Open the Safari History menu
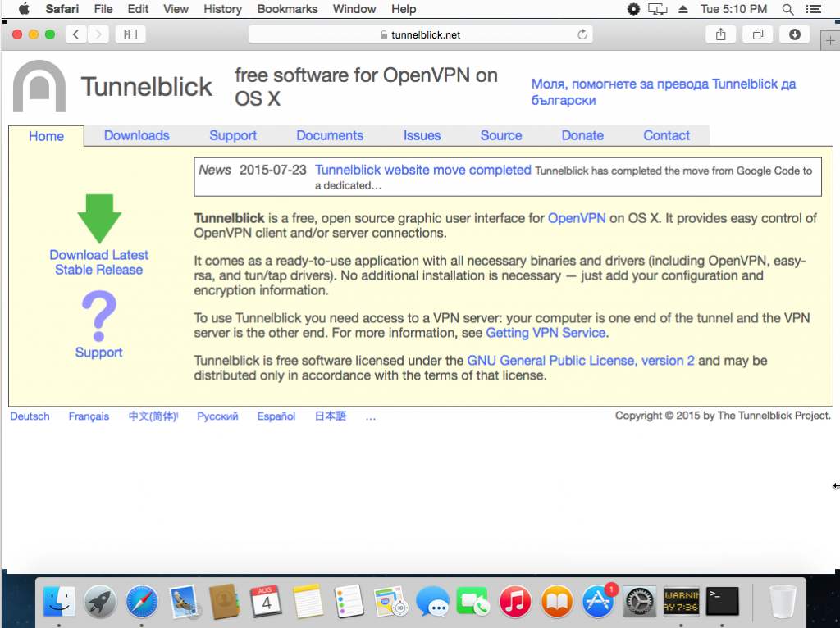Screen dimensions: 840x628 point(223,9)
